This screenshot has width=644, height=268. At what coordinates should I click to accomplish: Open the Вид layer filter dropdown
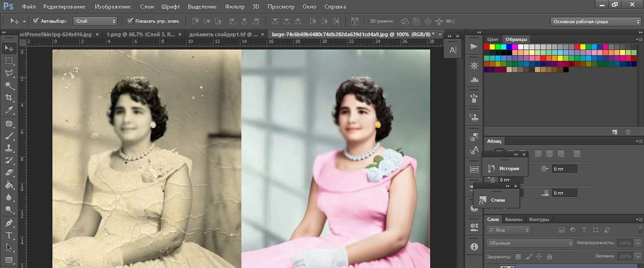[508, 230]
